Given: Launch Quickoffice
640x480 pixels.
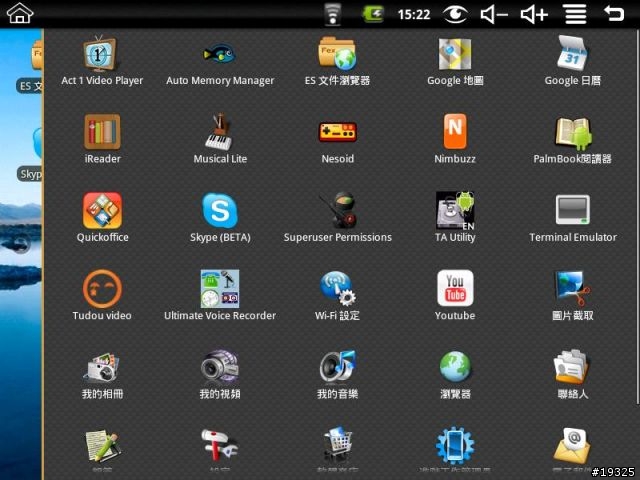Looking at the screenshot, I should click(x=102, y=217).
